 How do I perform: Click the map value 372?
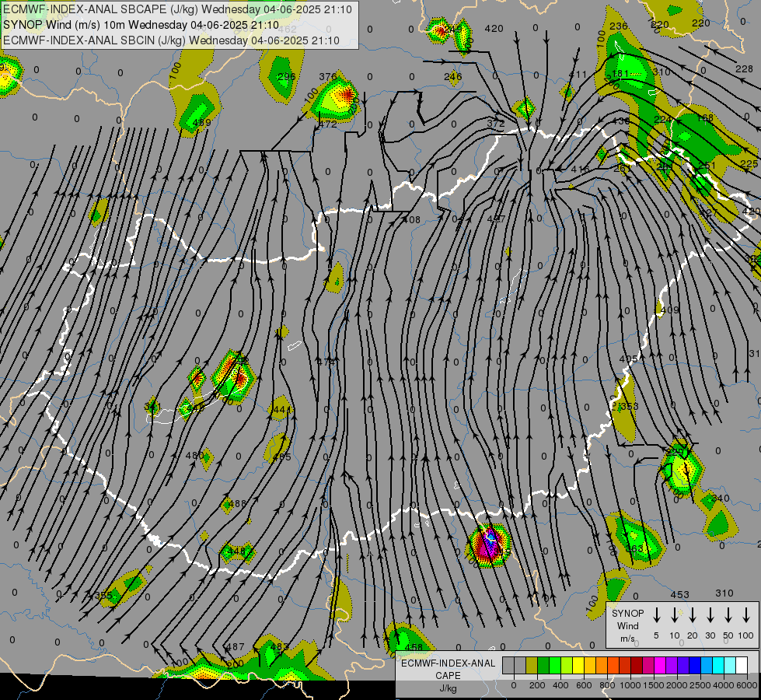coord(495,124)
